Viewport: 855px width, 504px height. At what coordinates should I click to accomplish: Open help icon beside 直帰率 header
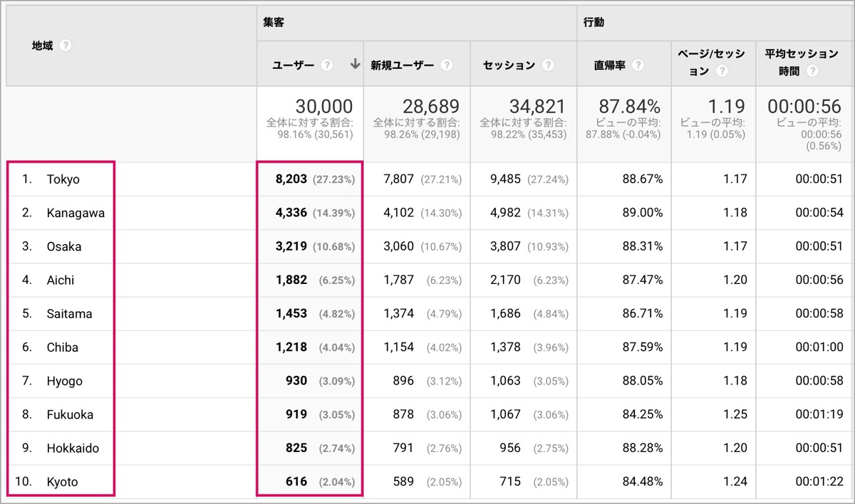[638, 65]
